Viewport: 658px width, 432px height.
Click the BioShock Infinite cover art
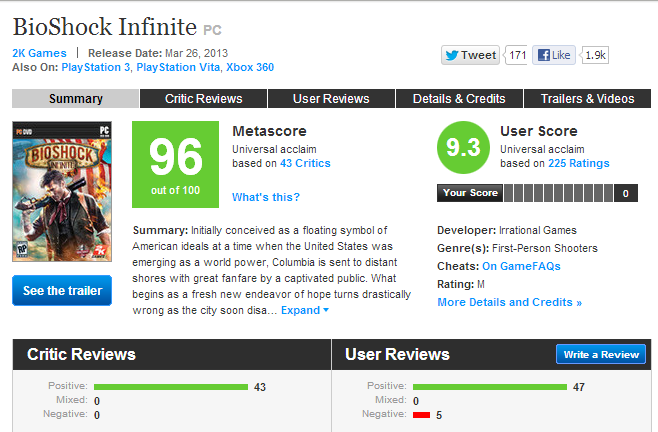(62, 191)
